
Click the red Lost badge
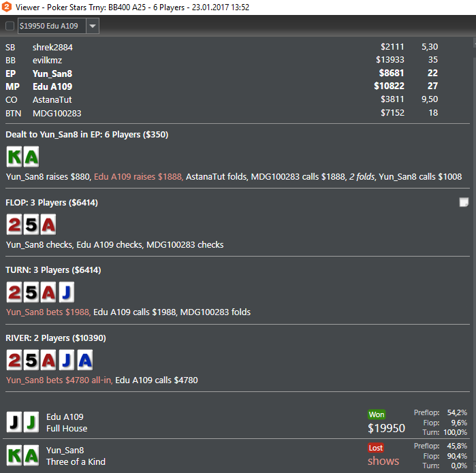pyautogui.click(x=376, y=448)
